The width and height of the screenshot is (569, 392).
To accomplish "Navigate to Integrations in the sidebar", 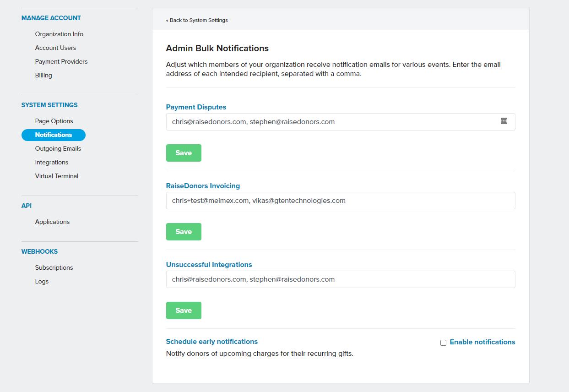I will tap(52, 162).
